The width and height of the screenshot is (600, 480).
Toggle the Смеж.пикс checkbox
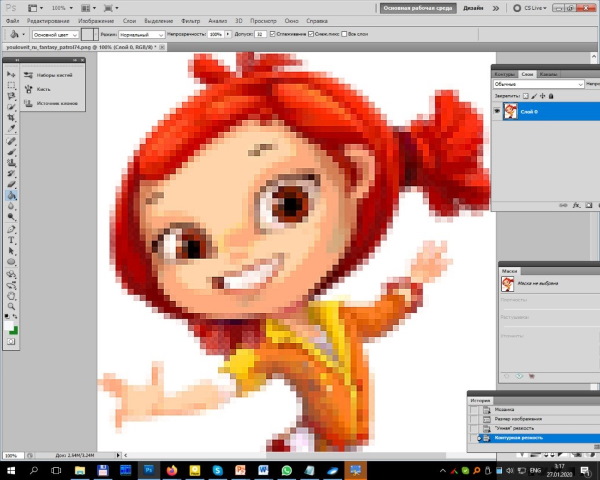pyautogui.click(x=311, y=34)
